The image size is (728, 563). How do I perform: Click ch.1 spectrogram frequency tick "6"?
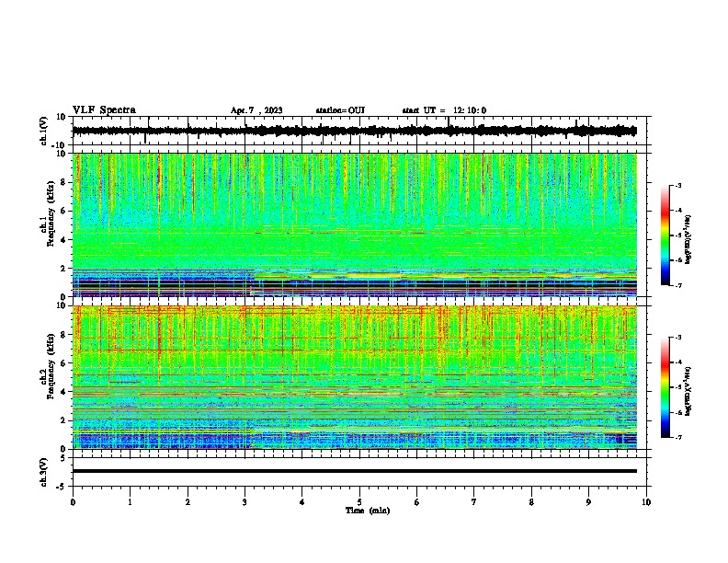click(63, 211)
